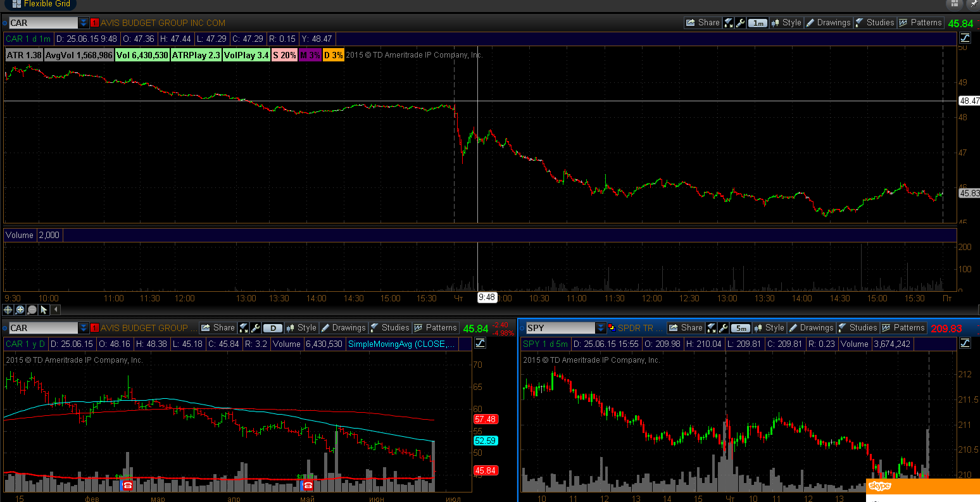Click red color link square on top chart

[x=95, y=23]
